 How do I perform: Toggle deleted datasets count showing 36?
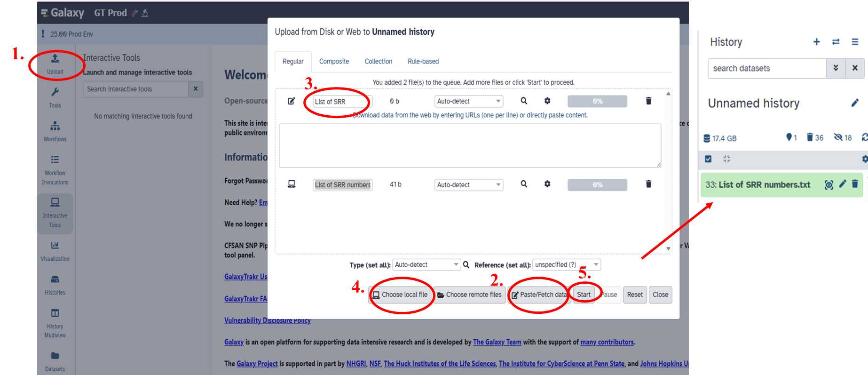pos(815,137)
